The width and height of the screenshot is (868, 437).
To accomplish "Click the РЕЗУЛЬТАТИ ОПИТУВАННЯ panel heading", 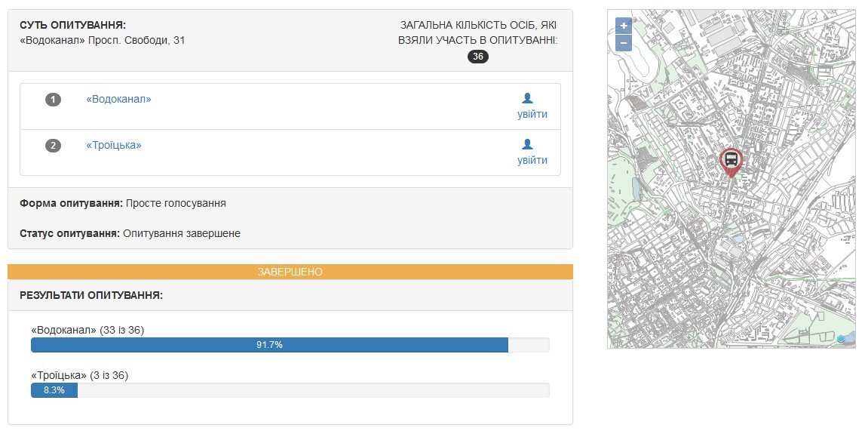I will click(91, 295).
